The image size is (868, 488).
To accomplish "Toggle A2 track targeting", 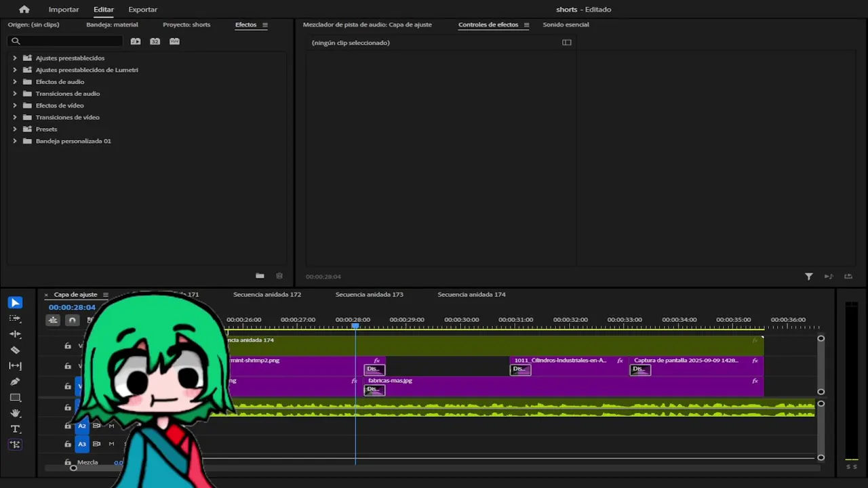I will tap(82, 426).
